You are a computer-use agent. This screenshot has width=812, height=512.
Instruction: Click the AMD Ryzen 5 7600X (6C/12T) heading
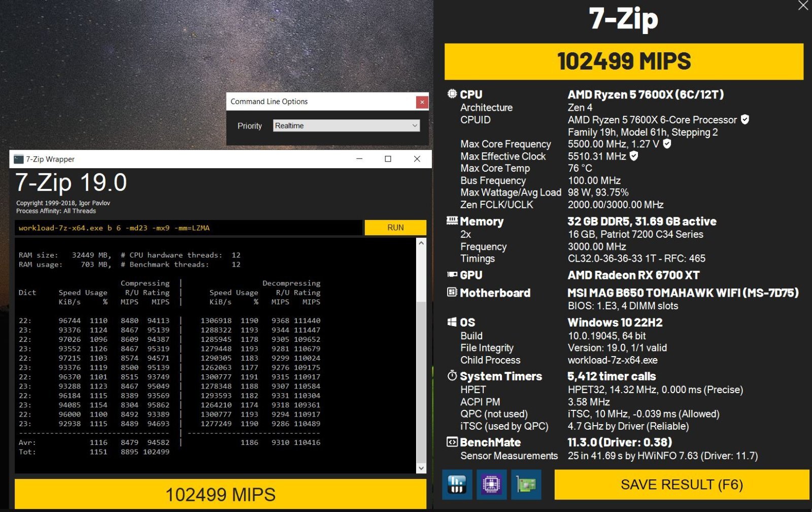(x=646, y=94)
